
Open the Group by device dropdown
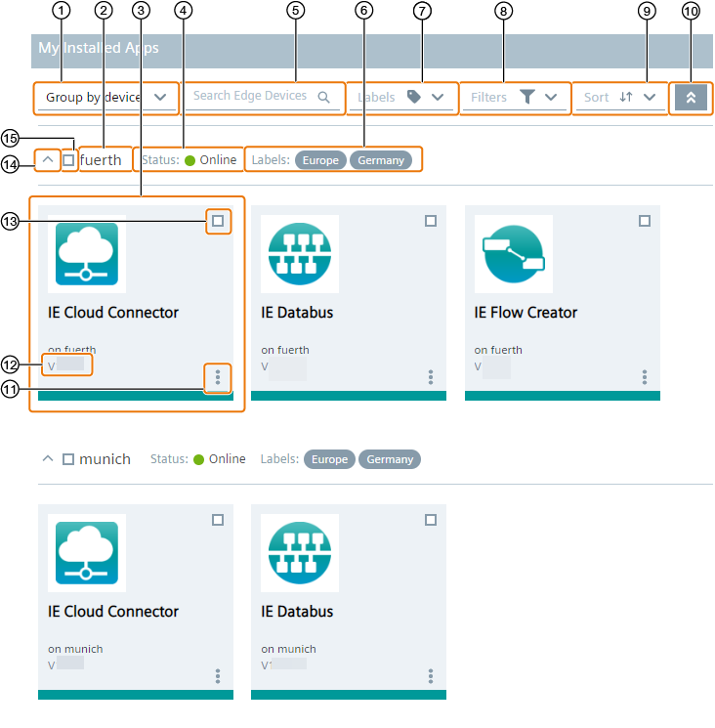click(105, 98)
